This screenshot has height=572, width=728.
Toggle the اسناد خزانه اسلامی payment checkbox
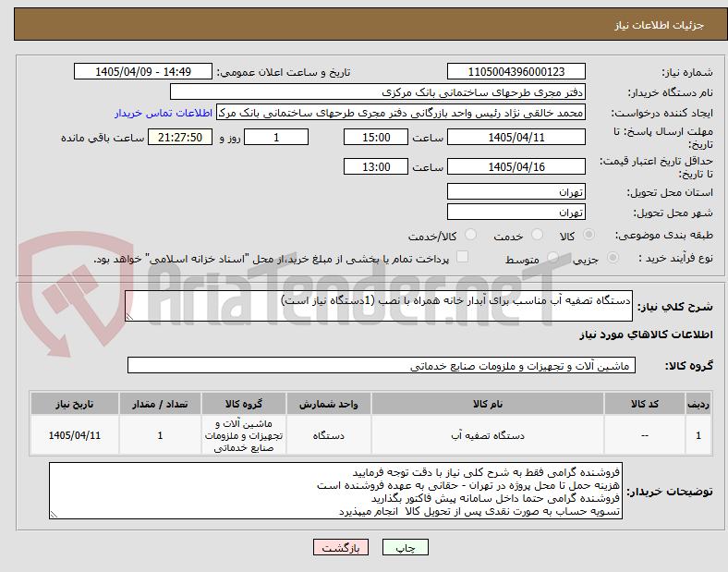[463, 257]
